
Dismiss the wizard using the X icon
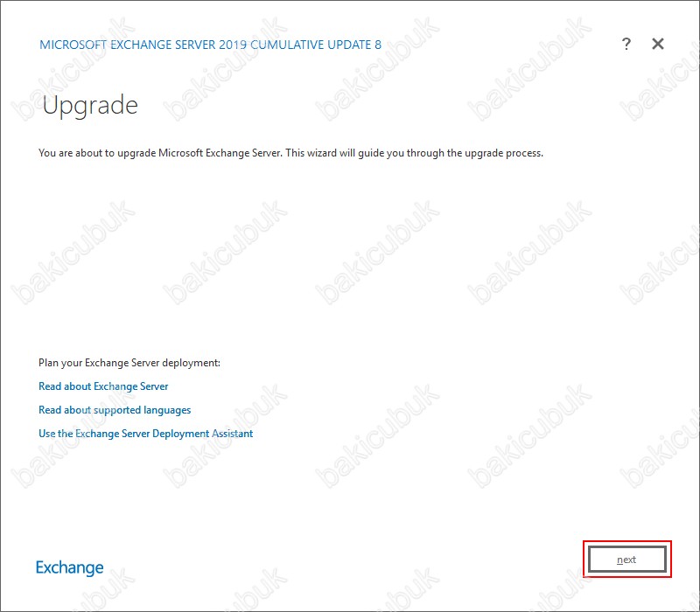pos(658,44)
